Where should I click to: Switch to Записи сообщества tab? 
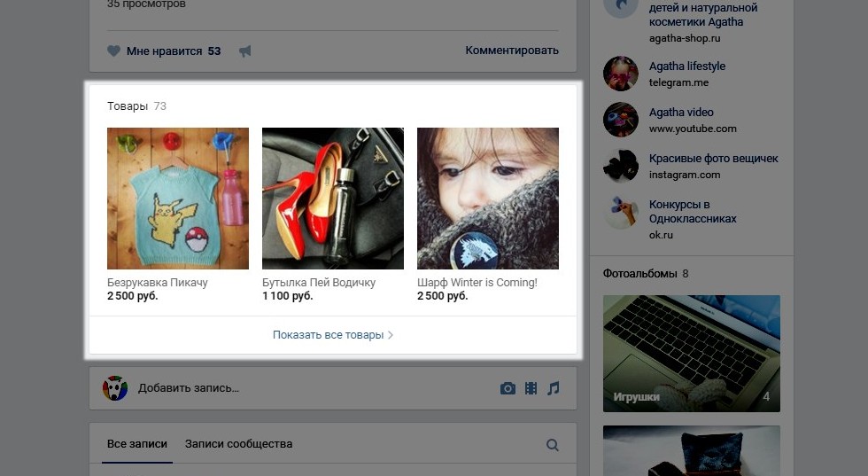pos(238,444)
